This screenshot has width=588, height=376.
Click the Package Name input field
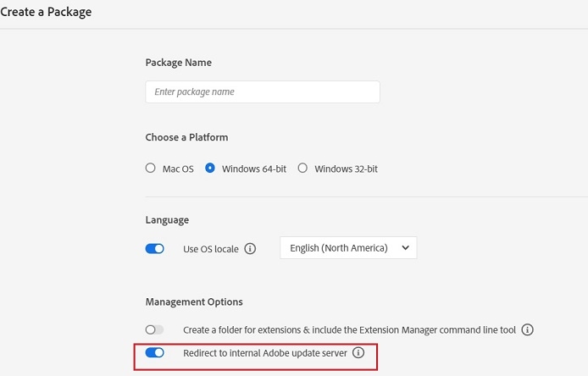coord(263,91)
